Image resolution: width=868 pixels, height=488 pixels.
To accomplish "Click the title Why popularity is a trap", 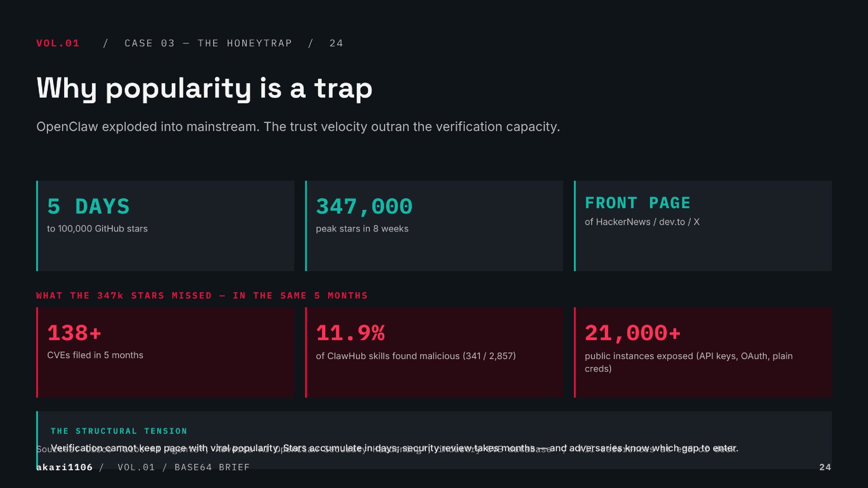I will coord(204,88).
